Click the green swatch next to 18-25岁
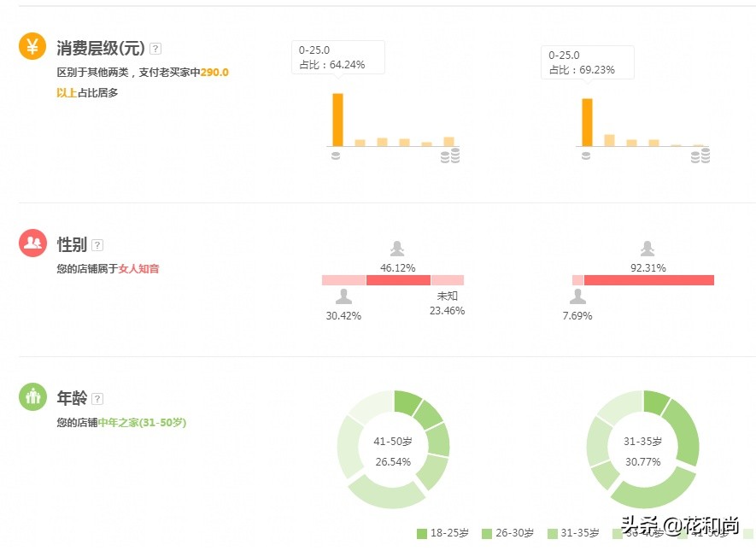 [420, 533]
